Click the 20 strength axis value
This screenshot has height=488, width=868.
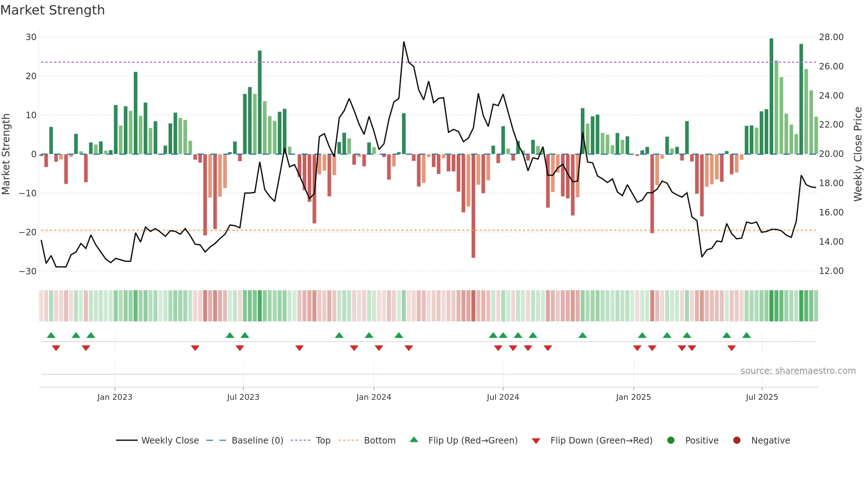pos(31,76)
